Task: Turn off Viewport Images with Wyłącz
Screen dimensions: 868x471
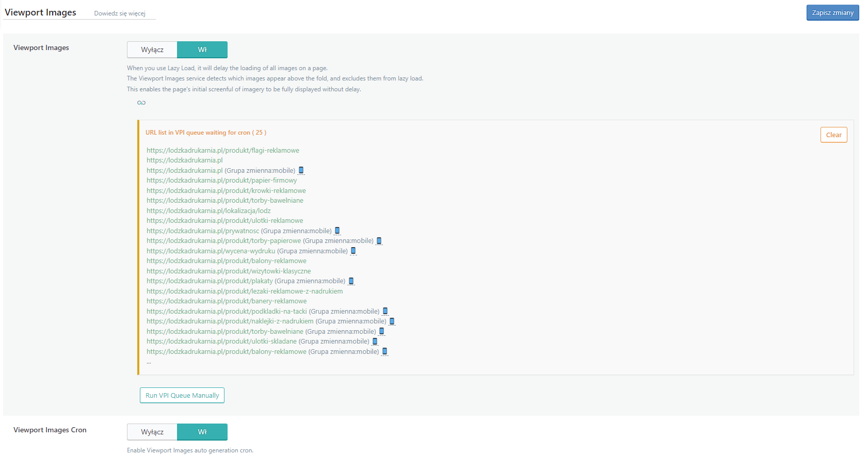Action: tap(152, 50)
